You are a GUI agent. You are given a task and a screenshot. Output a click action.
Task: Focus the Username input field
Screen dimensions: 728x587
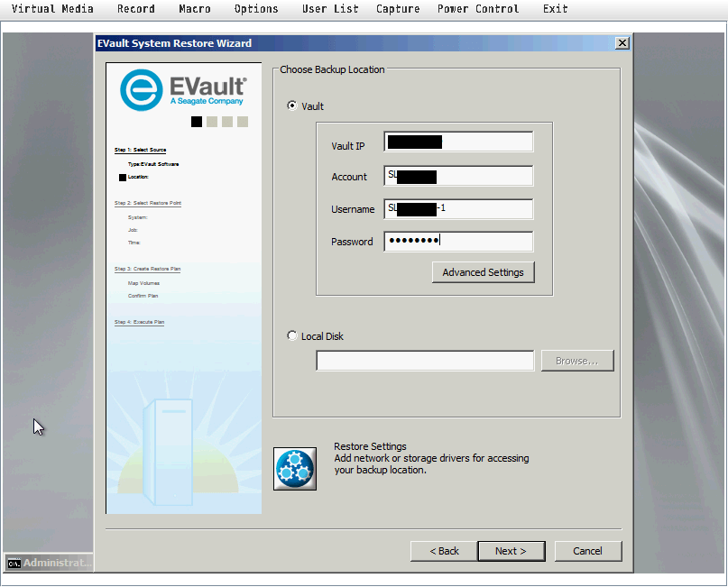(458, 209)
